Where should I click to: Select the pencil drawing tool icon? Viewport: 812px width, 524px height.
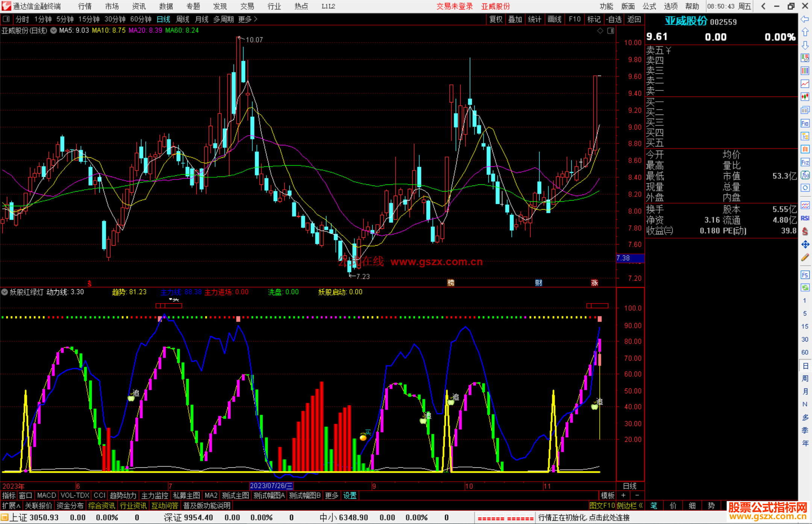click(805, 258)
